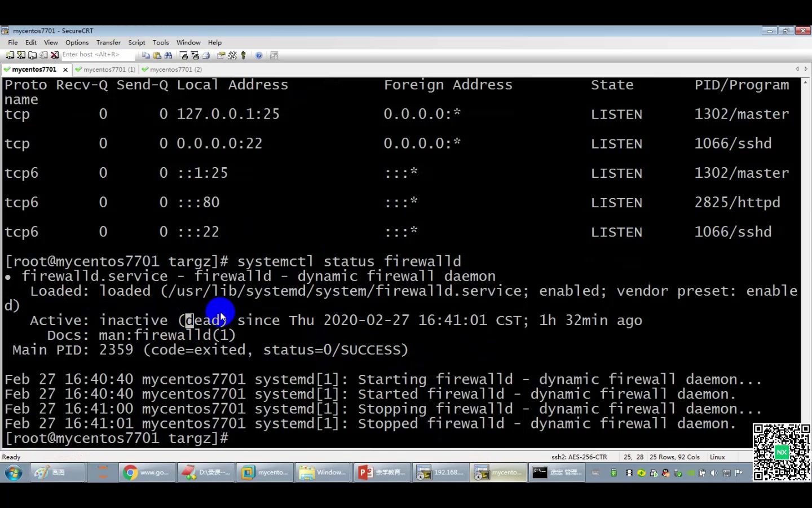Click the terminal prompt at the bottom line
The width and height of the screenshot is (812, 508).
(117, 438)
